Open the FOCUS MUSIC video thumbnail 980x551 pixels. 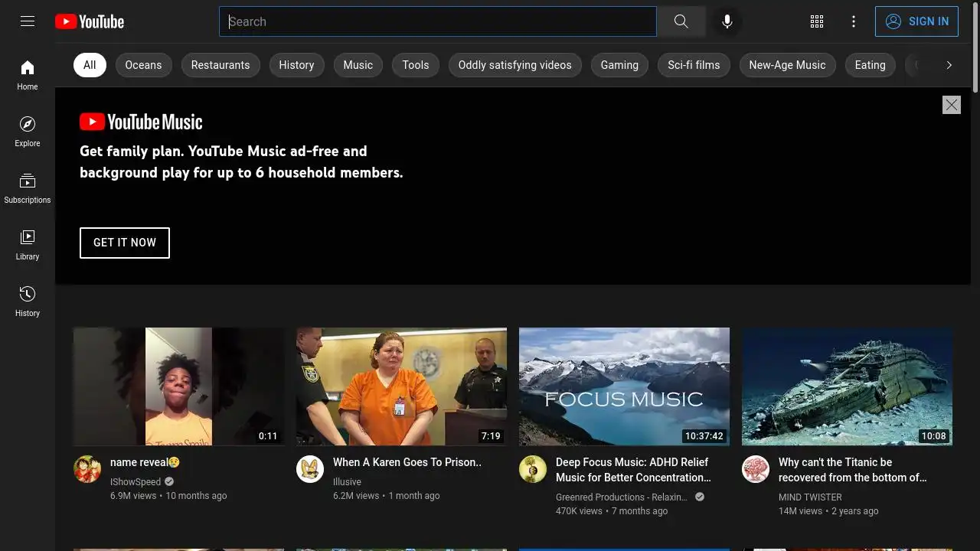tap(624, 386)
